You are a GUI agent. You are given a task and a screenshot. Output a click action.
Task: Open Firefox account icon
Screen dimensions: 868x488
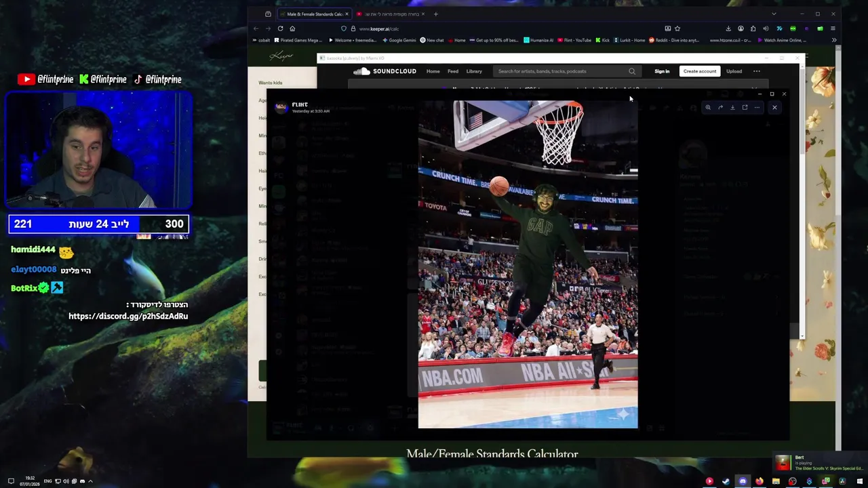point(741,28)
